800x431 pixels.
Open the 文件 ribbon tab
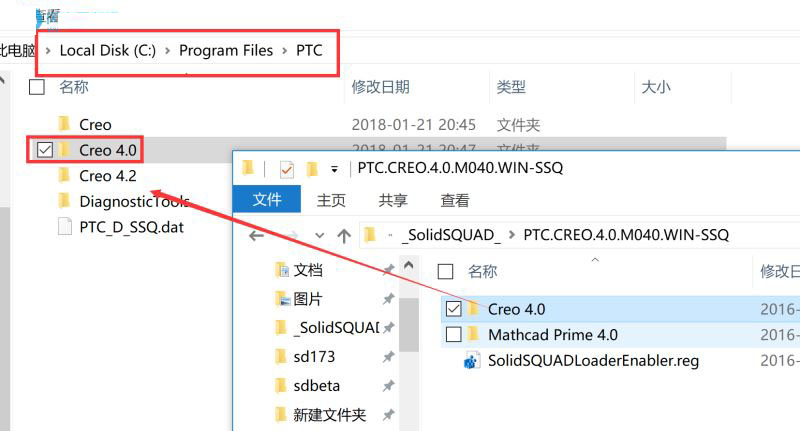point(267,199)
